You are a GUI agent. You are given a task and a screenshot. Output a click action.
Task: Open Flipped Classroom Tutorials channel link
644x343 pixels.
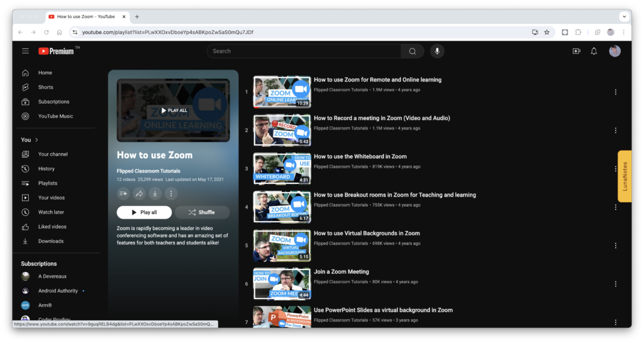click(x=148, y=171)
